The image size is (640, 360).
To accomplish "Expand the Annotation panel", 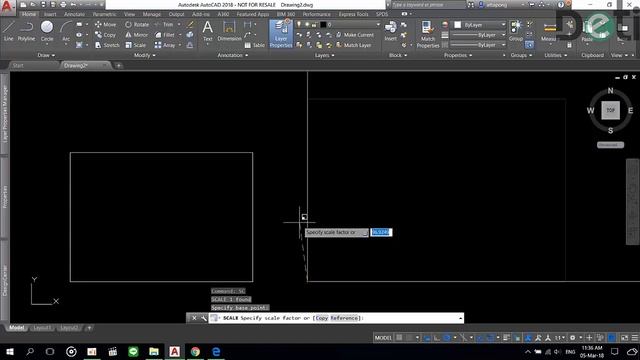I will [x=233, y=55].
